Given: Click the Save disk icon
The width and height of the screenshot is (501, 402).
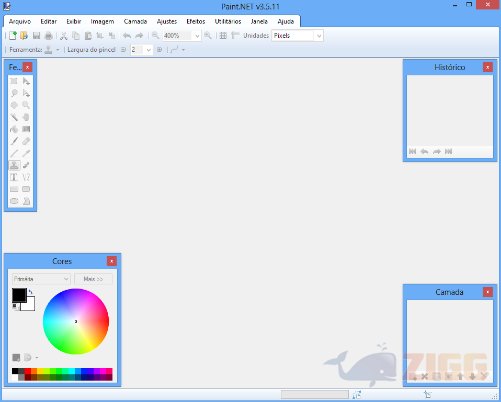Looking at the screenshot, I should point(36,35).
